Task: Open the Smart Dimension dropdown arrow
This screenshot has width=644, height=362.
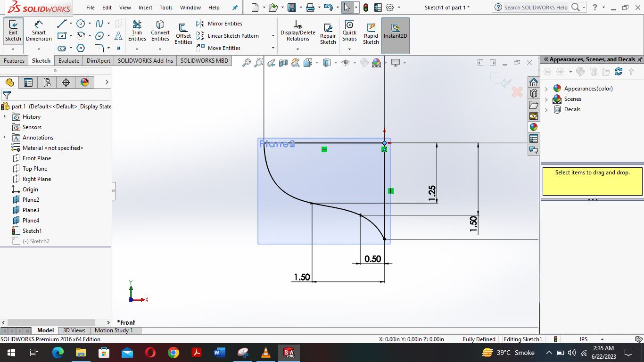Action: point(39,49)
